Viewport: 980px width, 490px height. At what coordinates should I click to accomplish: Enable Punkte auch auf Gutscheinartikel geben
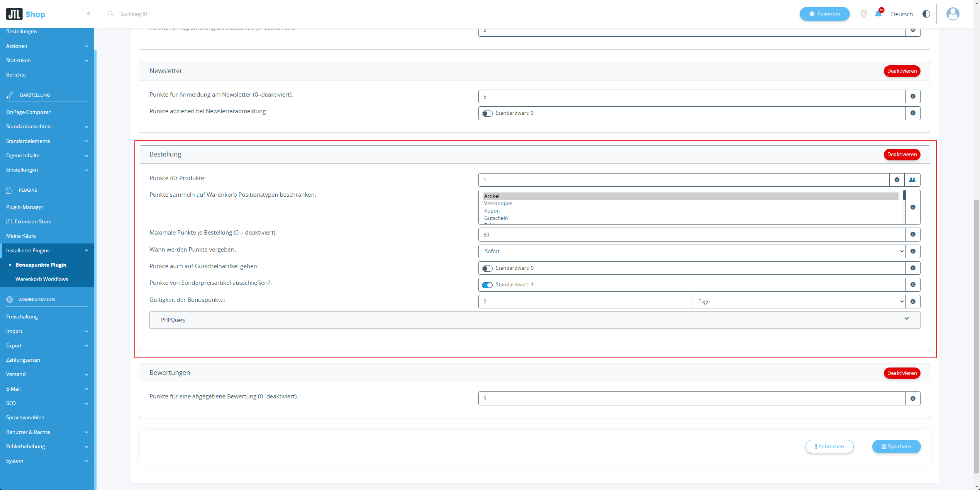point(487,268)
